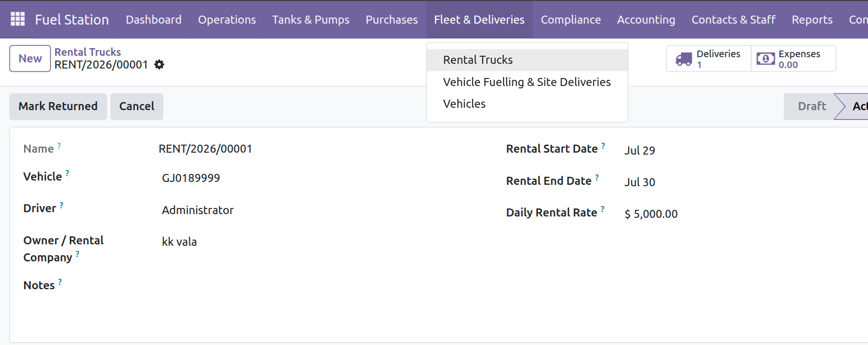Open the Dashboard menu
868x345 pixels.
pos(153,19)
